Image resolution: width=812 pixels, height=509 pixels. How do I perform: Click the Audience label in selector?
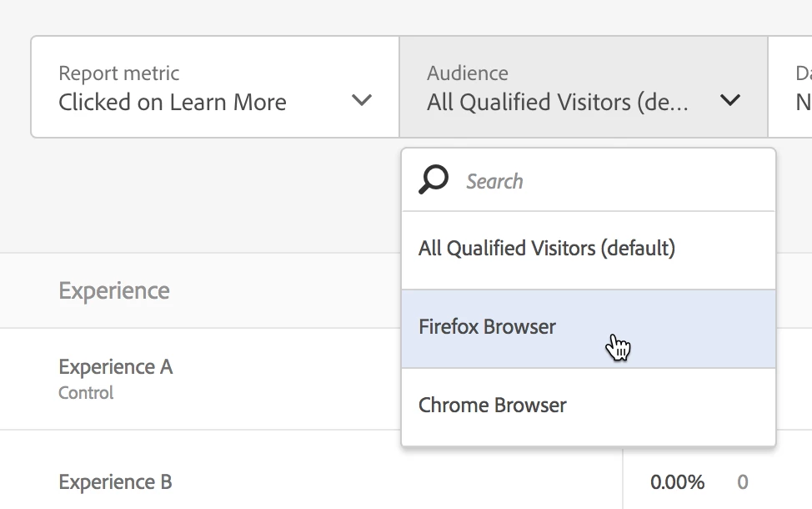[x=468, y=73]
